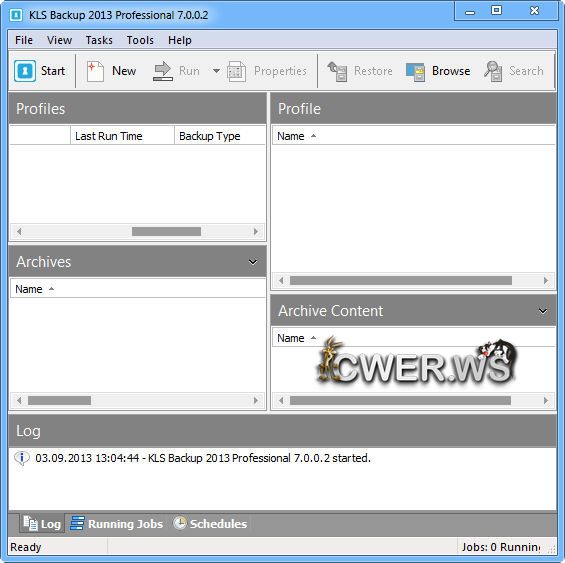Maximize the KLS Backup window
565x563 pixels.
coord(496,10)
